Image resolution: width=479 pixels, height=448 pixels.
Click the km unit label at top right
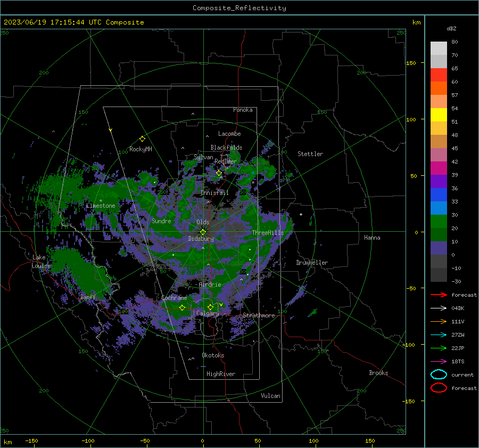(x=416, y=22)
